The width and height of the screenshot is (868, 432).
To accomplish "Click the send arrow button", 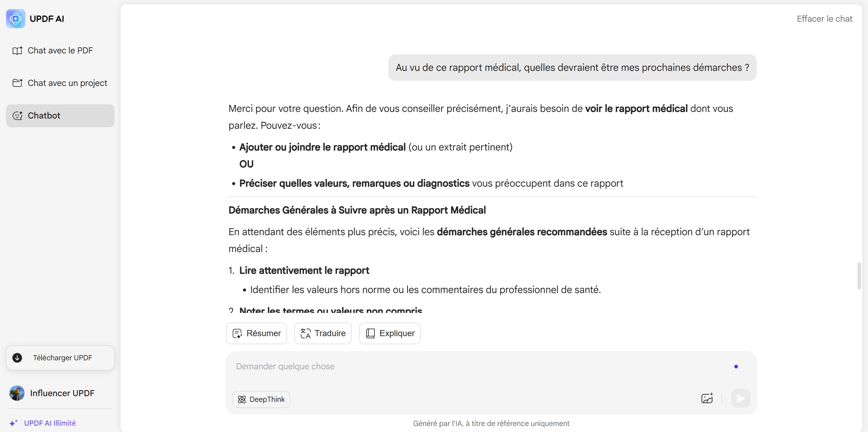I will pyautogui.click(x=741, y=398).
